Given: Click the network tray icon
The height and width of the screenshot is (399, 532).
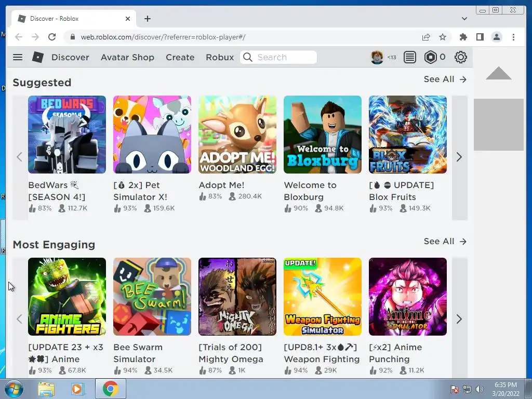Looking at the screenshot, I should pos(467,389).
